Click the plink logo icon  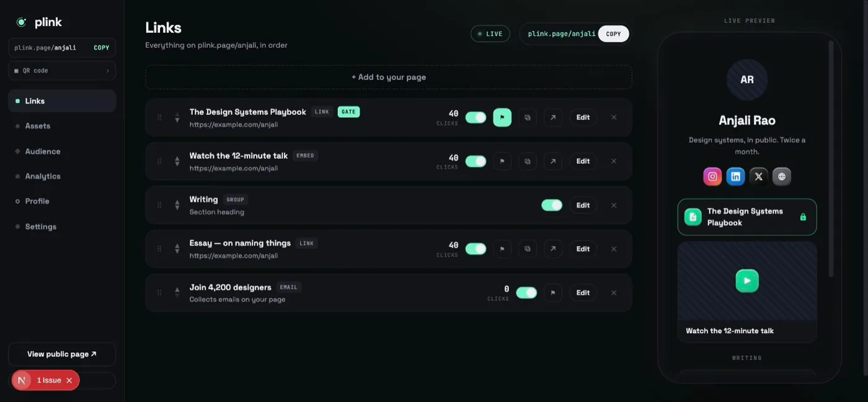pos(21,22)
